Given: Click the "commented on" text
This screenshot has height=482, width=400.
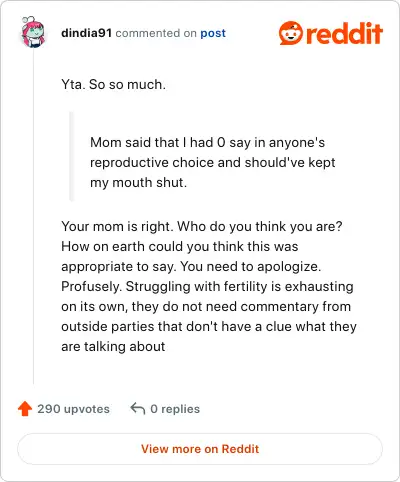Looking at the screenshot, I should (156, 33).
